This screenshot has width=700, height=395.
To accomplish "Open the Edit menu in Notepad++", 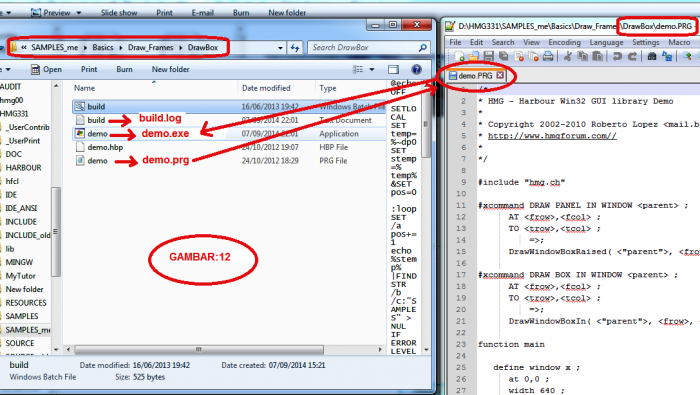I will pyautogui.click(x=476, y=42).
